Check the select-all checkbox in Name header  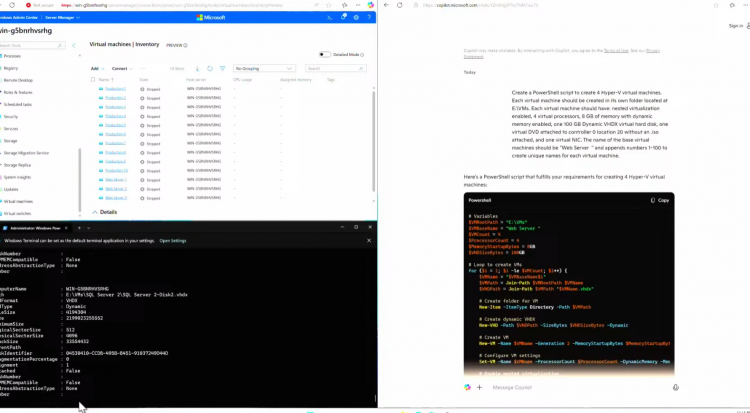click(x=93, y=80)
